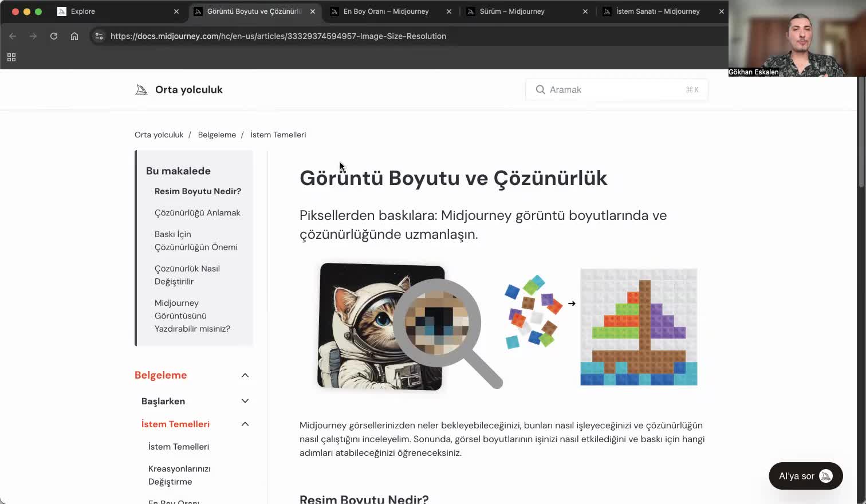
Task: Click the Resim Boyutu Nedir? body heading
Action: pos(364,498)
